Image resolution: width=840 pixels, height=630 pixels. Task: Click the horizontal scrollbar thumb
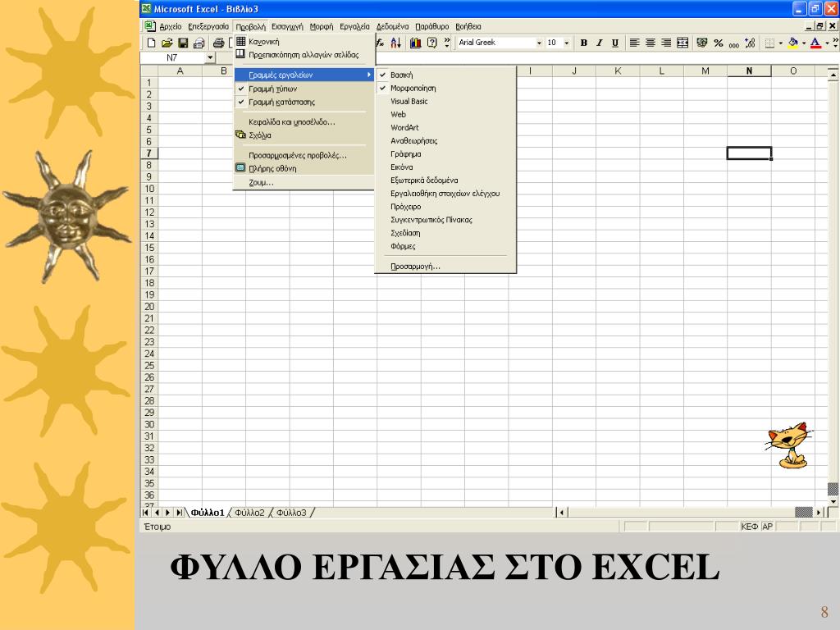[804, 513]
